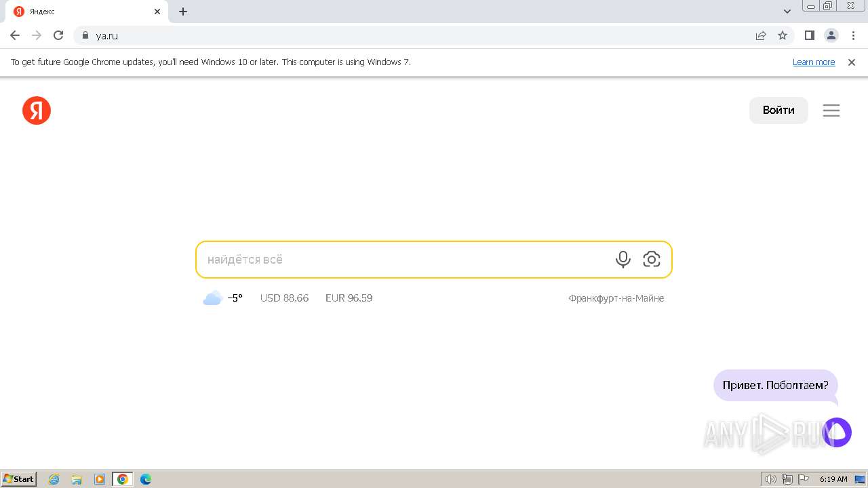Go forward in Chrome
Viewport: 868px width, 488px height.
coord(37,35)
